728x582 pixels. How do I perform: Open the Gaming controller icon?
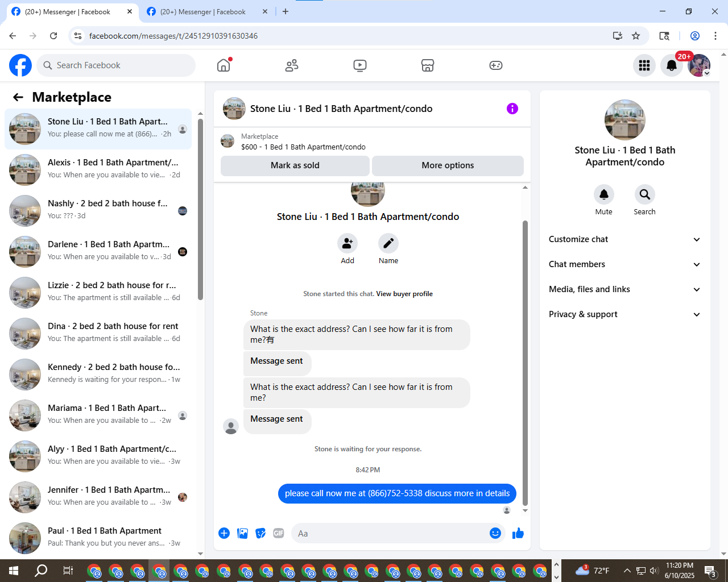click(496, 65)
